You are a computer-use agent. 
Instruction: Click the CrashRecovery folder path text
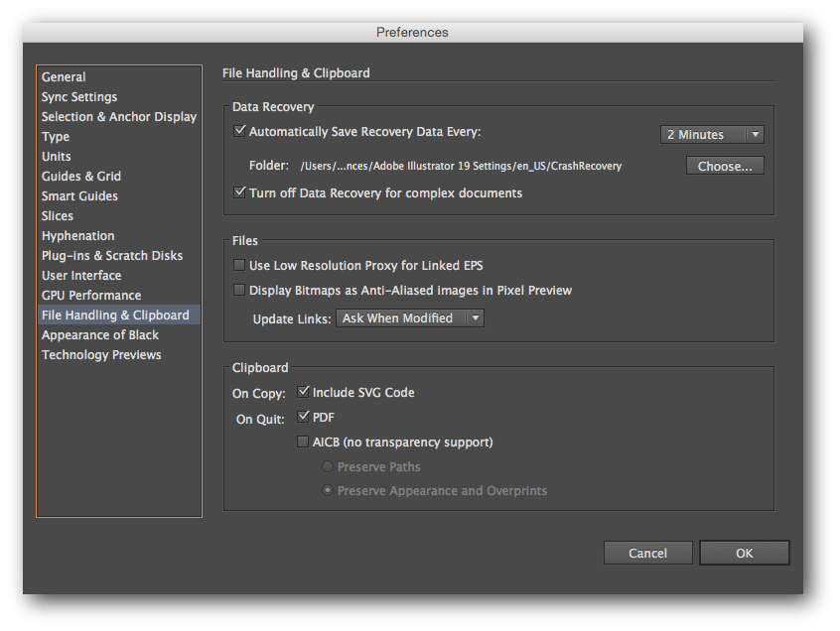[461, 166]
